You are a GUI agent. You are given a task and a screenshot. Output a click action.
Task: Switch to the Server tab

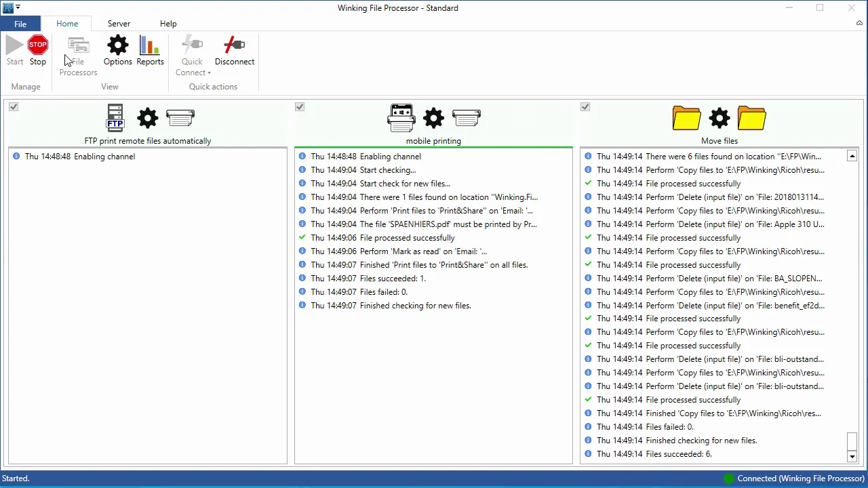click(x=119, y=24)
